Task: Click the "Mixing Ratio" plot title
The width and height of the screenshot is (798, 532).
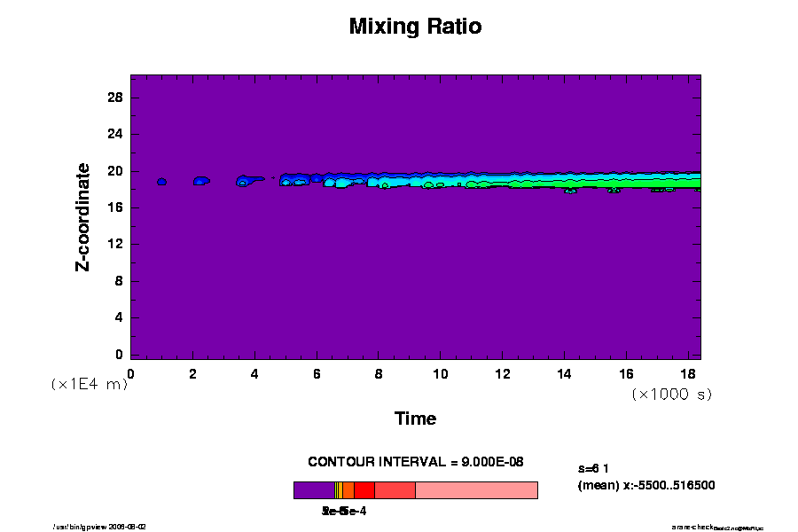Action: tap(415, 27)
